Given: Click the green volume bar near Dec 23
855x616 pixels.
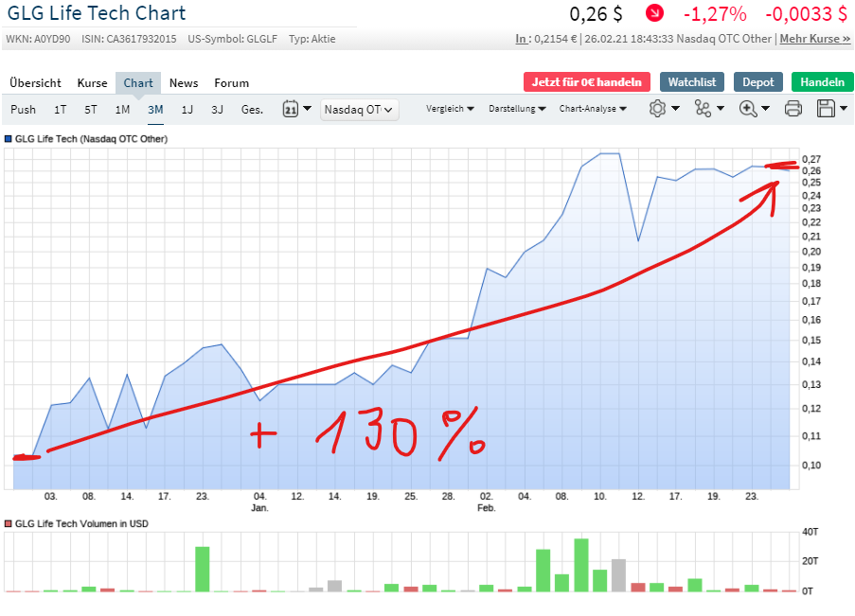Looking at the screenshot, I should 203,569.
